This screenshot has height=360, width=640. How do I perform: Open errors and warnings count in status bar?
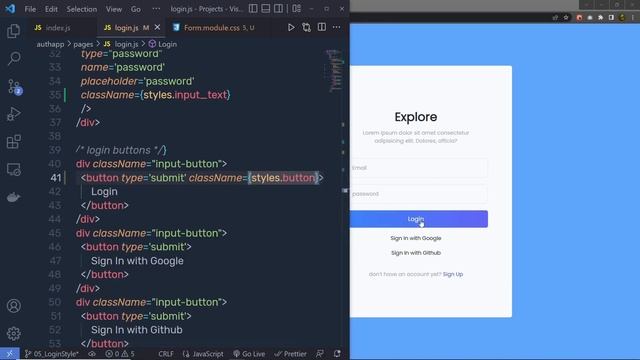pyautogui.click(x=120, y=354)
